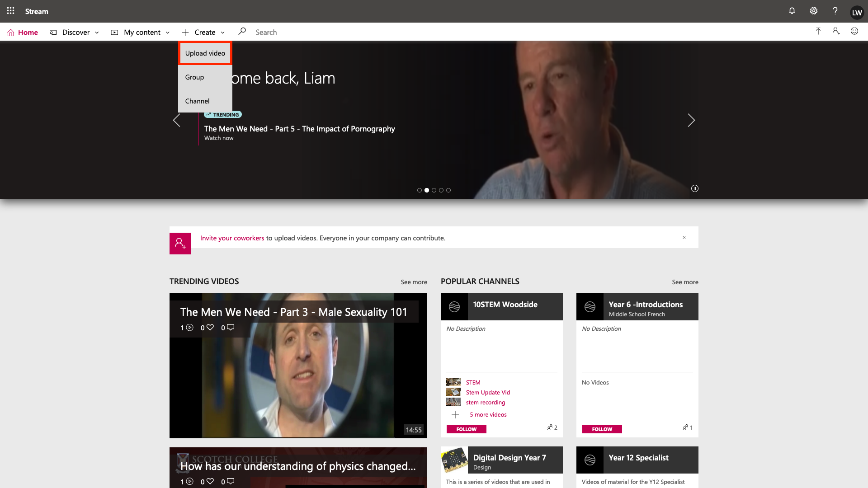The height and width of the screenshot is (488, 868).
Task: Select the second carousel dot
Action: [427, 190]
